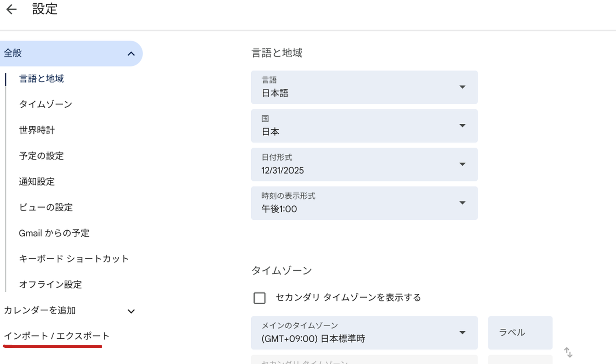Click the swap timezones arrows icon
The width and height of the screenshot is (616, 364).
click(x=568, y=352)
